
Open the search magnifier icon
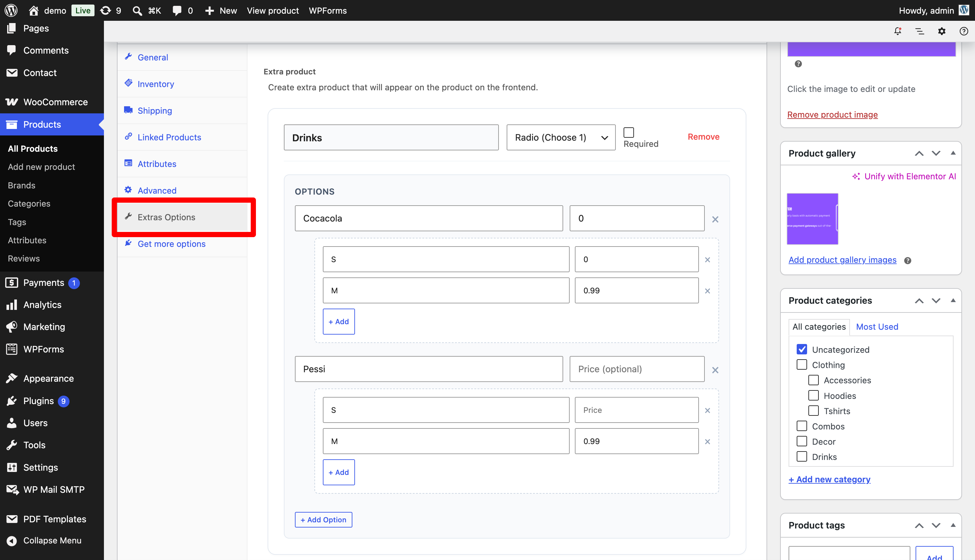point(137,10)
